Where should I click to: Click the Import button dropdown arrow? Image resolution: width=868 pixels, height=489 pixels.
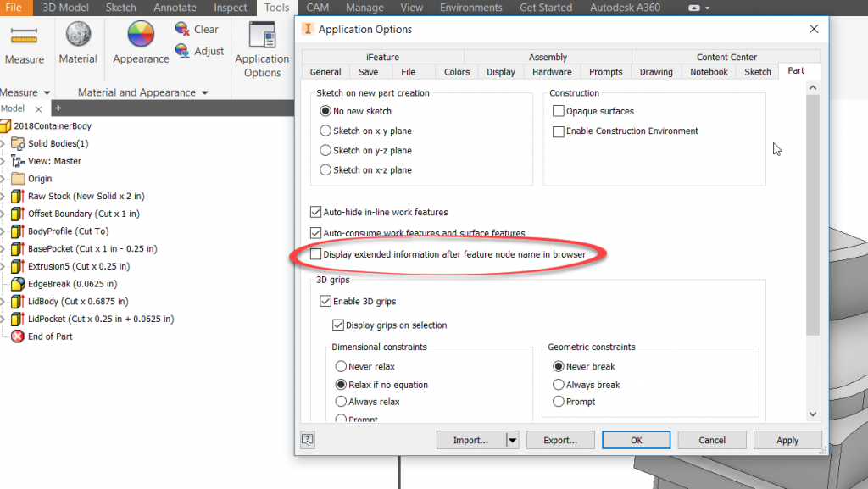coord(512,440)
